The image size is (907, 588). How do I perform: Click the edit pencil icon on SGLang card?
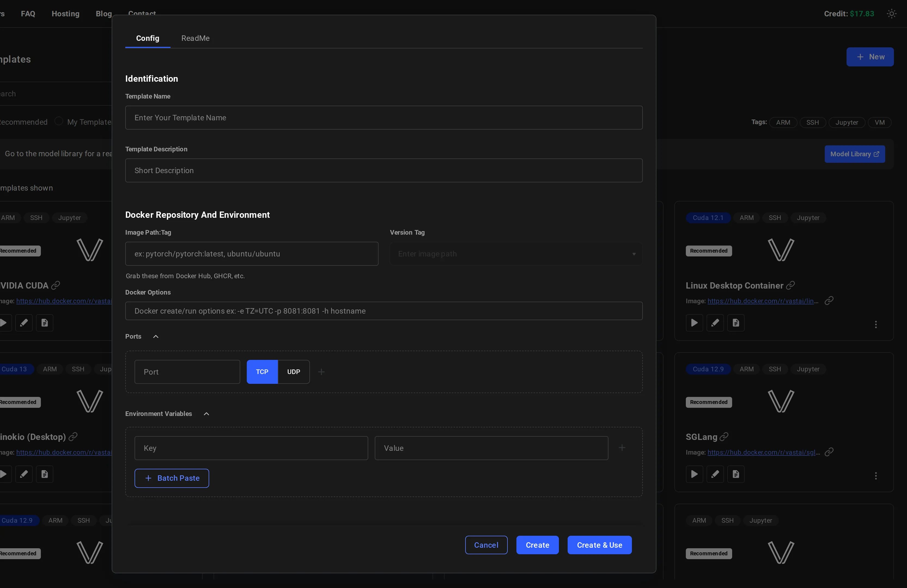click(715, 474)
